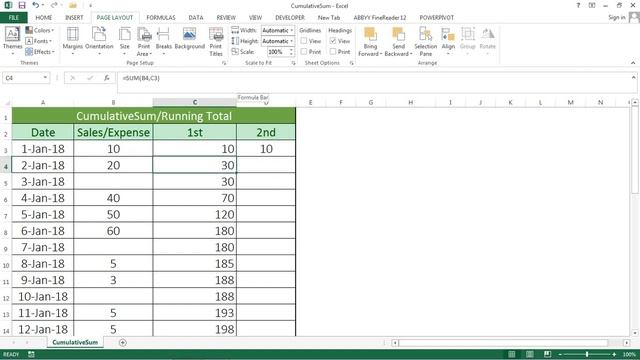640x360 pixels.
Task: Select cell containing 120
Action: 195,215
